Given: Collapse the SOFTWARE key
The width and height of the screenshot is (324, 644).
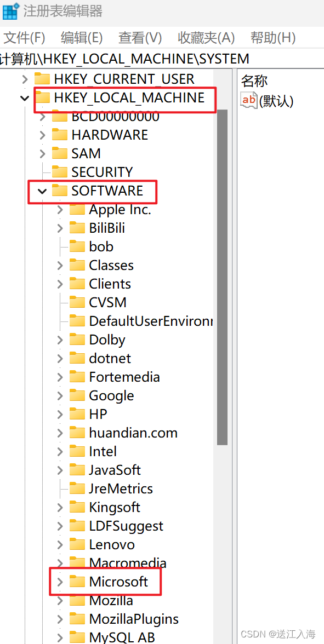Looking at the screenshot, I should (42, 191).
